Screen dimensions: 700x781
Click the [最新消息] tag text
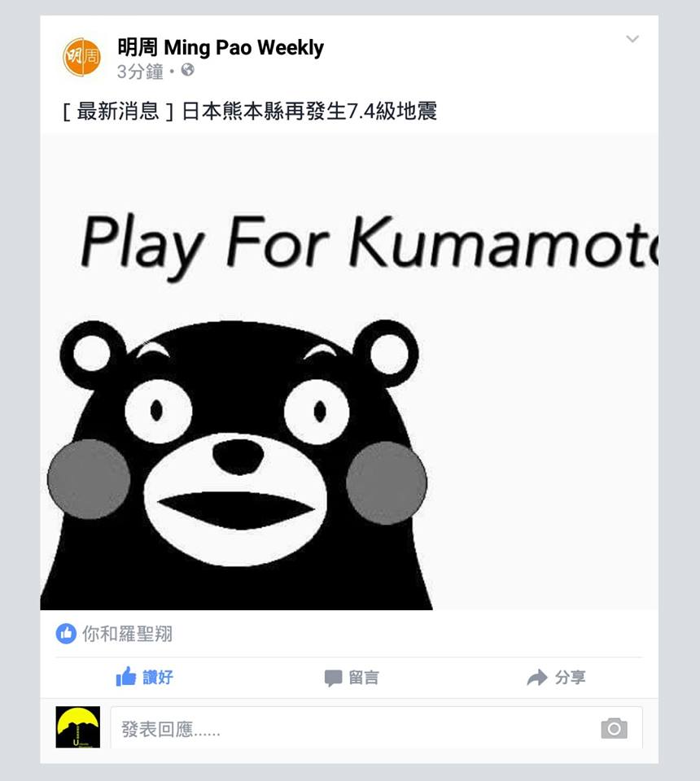click(118, 111)
